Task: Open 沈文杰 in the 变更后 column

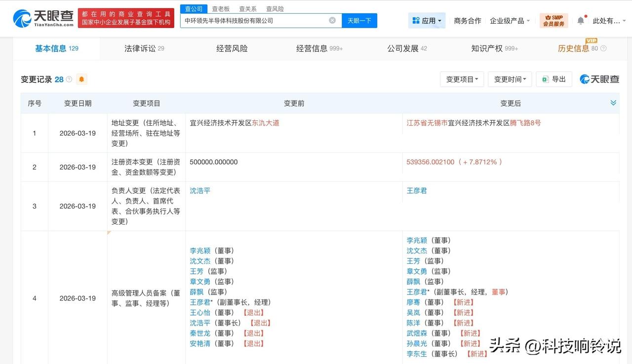Action: (417, 251)
